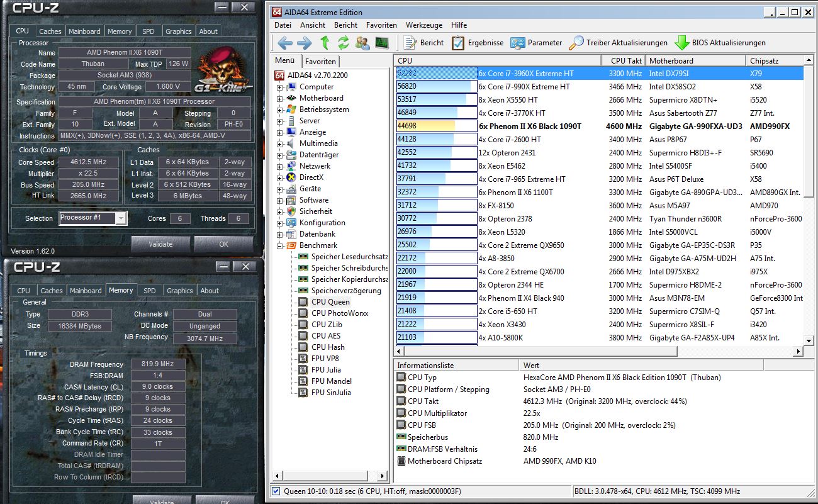Open Parameter settings via its toolbar icon

[519, 43]
